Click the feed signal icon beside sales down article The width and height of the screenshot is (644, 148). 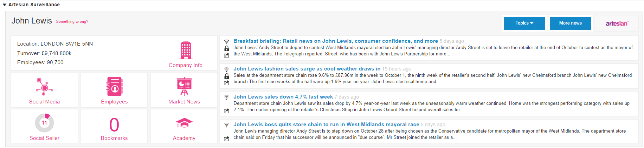click(227, 97)
